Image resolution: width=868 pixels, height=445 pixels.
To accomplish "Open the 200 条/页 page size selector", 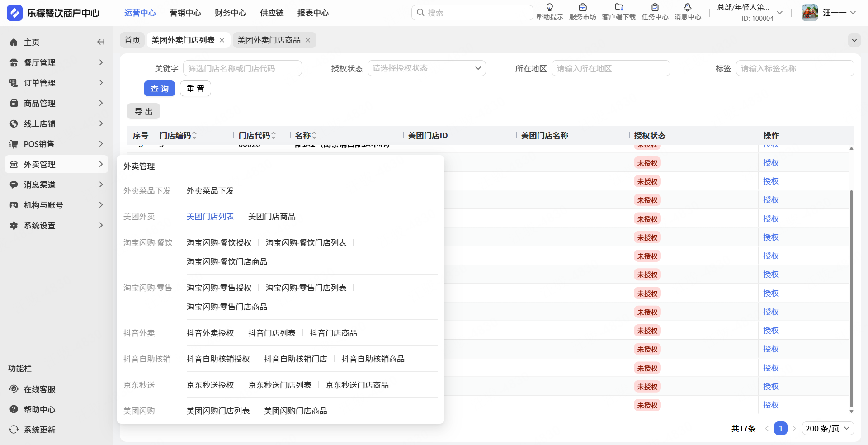I will (x=828, y=428).
